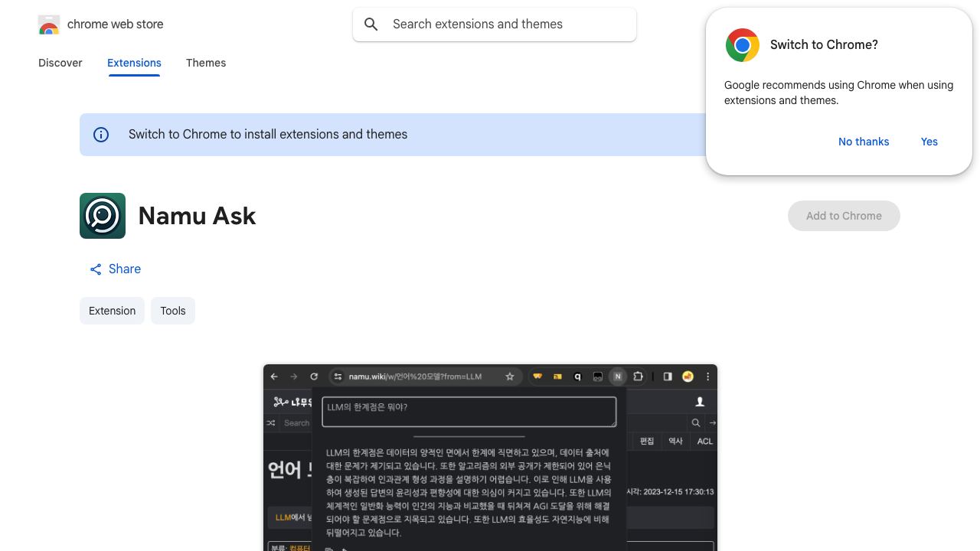Image resolution: width=980 pixels, height=551 pixels.
Task: Click the wiki search magnifier in the screenshot
Action: 696,422
